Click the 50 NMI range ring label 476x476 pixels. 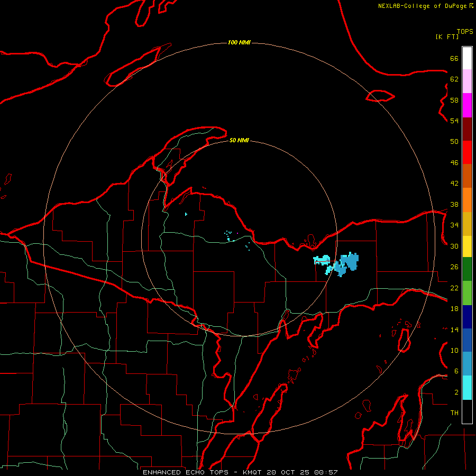[239, 140]
